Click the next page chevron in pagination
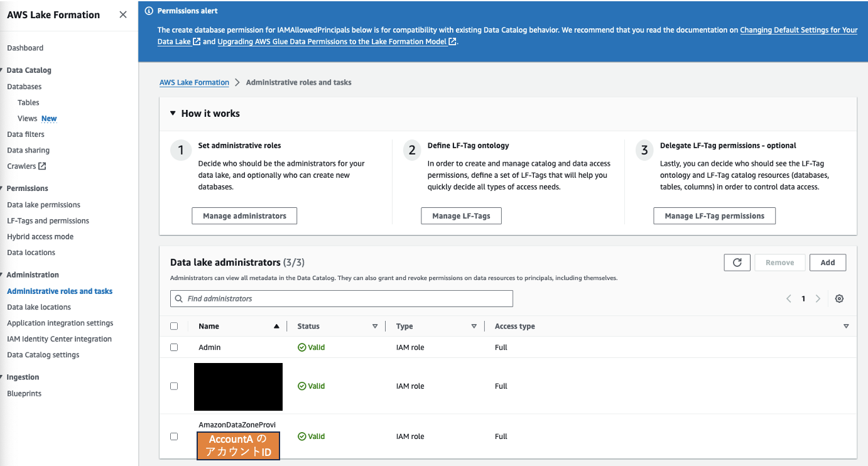 (x=818, y=298)
